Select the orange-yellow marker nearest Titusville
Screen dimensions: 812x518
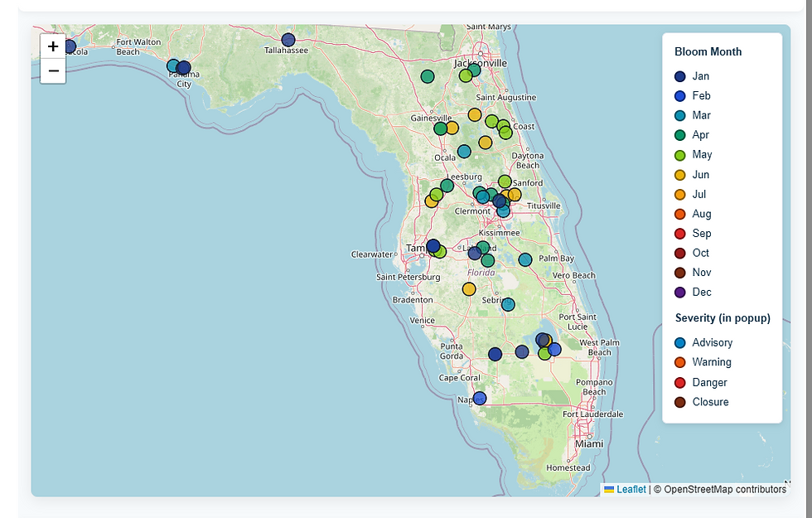tap(515, 195)
